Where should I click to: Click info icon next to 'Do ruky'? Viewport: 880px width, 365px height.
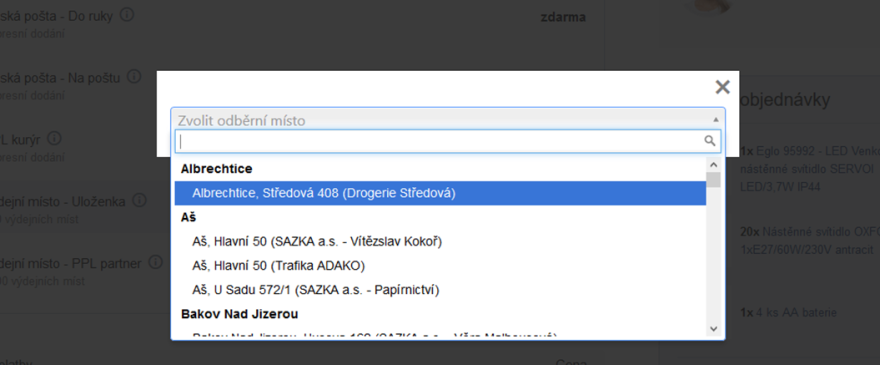point(127,15)
